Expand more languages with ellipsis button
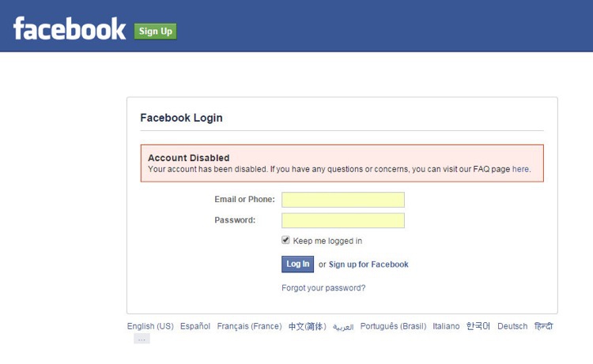593x364 pixels. (142, 339)
